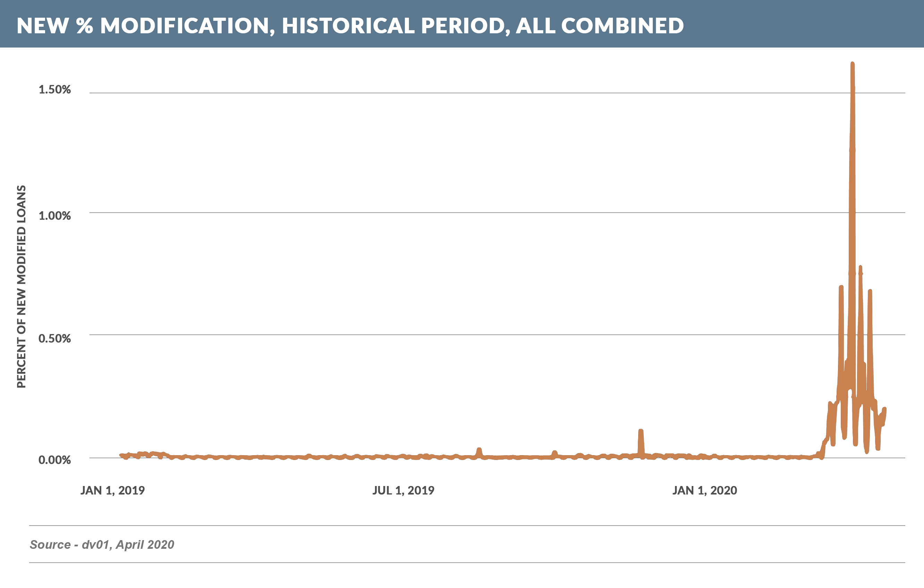The width and height of the screenshot is (924, 588).
Task: Click the 1.50% horizontal gridline
Action: (x=461, y=93)
